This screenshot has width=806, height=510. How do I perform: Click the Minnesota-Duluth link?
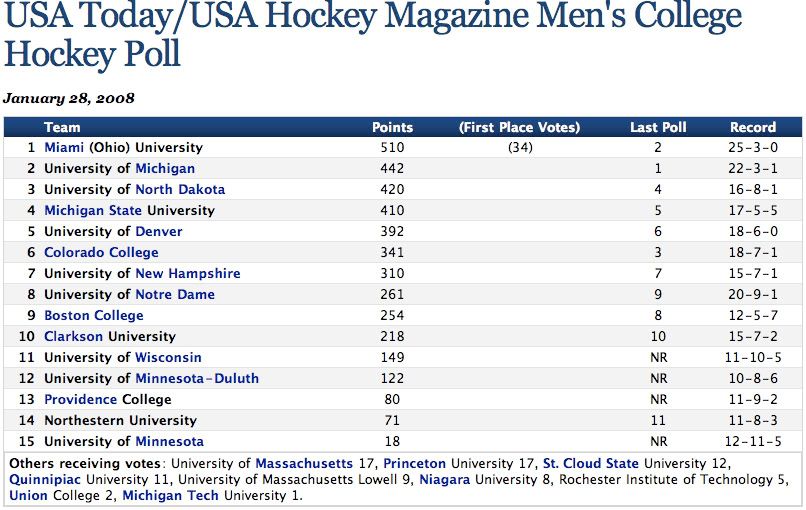point(197,379)
